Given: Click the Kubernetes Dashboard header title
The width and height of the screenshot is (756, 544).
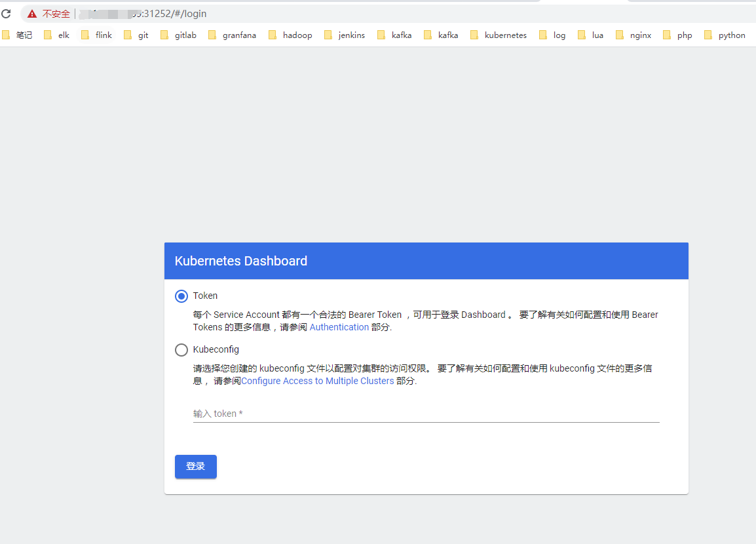Looking at the screenshot, I should (x=240, y=261).
